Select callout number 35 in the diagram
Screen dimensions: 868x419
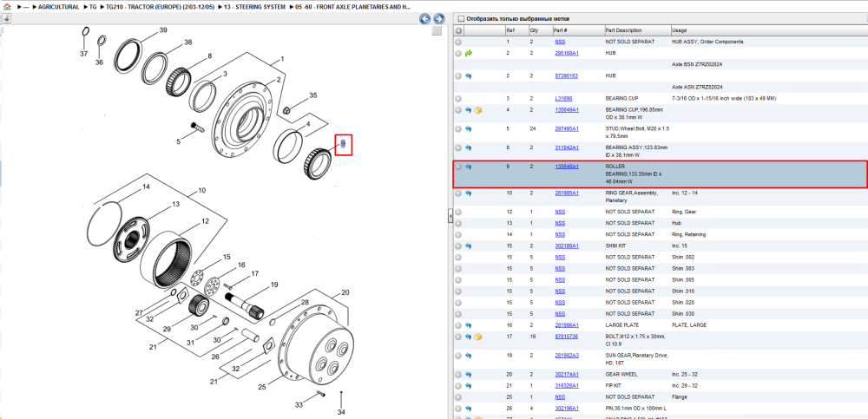(313, 95)
